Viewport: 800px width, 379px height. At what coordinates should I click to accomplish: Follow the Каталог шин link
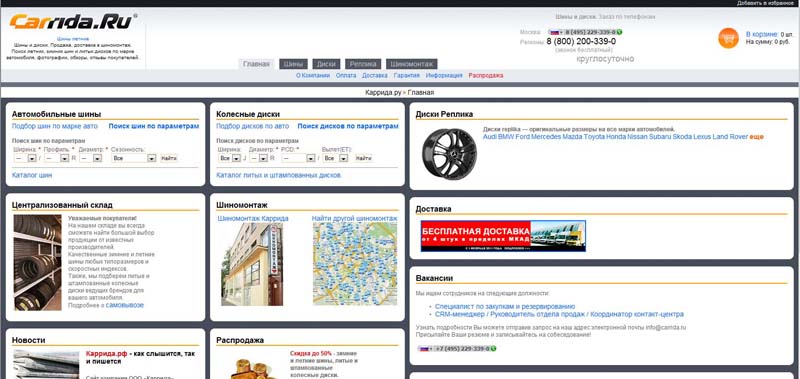click(32, 175)
